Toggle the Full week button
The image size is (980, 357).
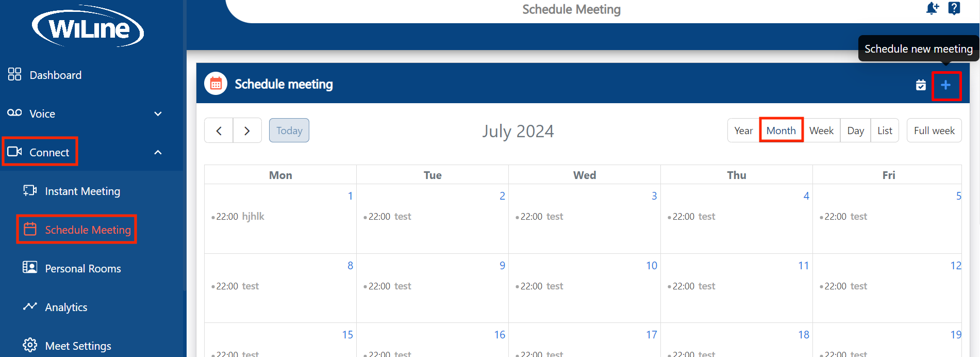[x=934, y=131]
